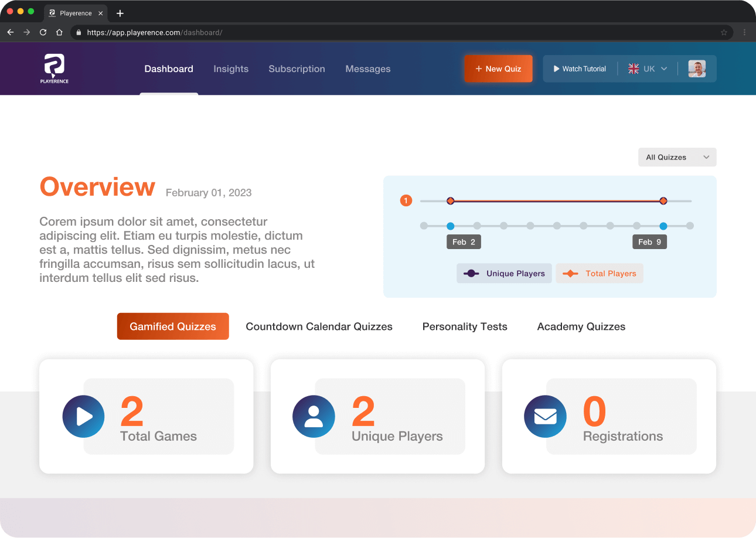This screenshot has height=538, width=756.
Task: Open browser three-dot menu
Action: (x=744, y=32)
